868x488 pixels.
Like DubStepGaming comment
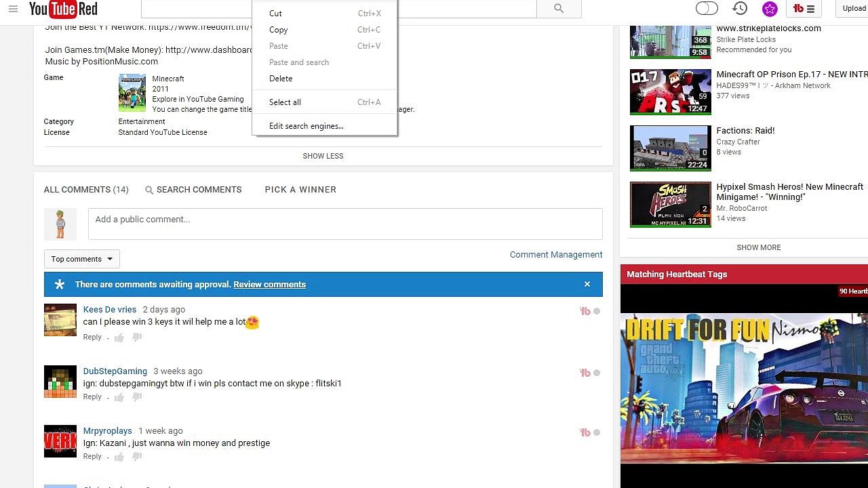click(119, 397)
